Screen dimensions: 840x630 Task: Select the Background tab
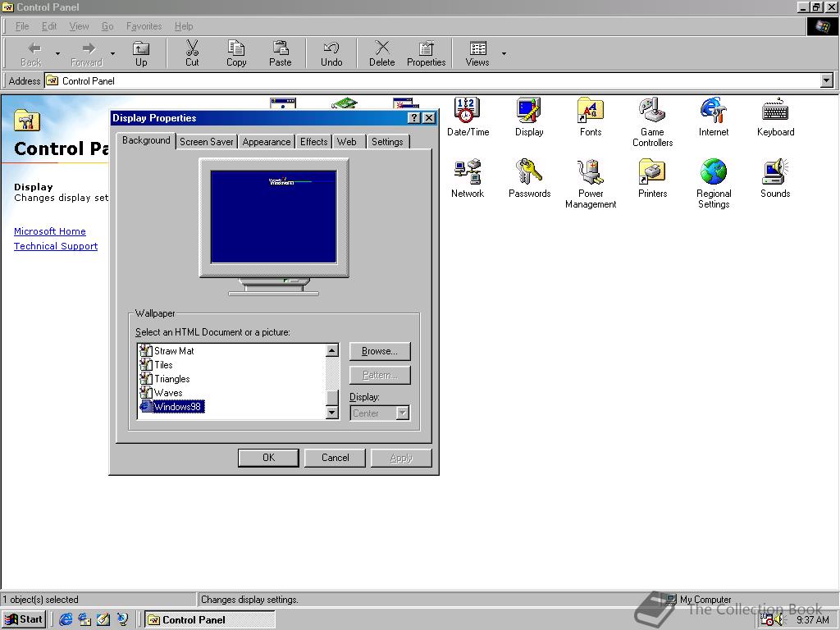[146, 140]
